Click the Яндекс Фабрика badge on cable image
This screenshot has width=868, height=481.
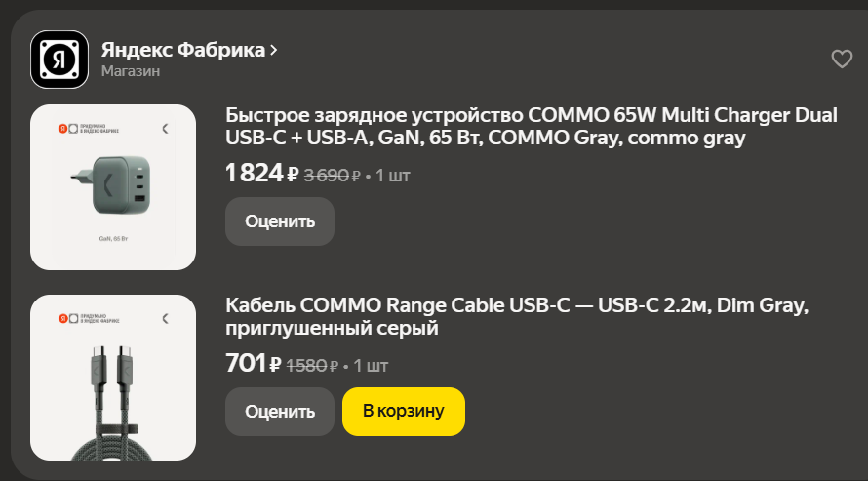(x=84, y=318)
